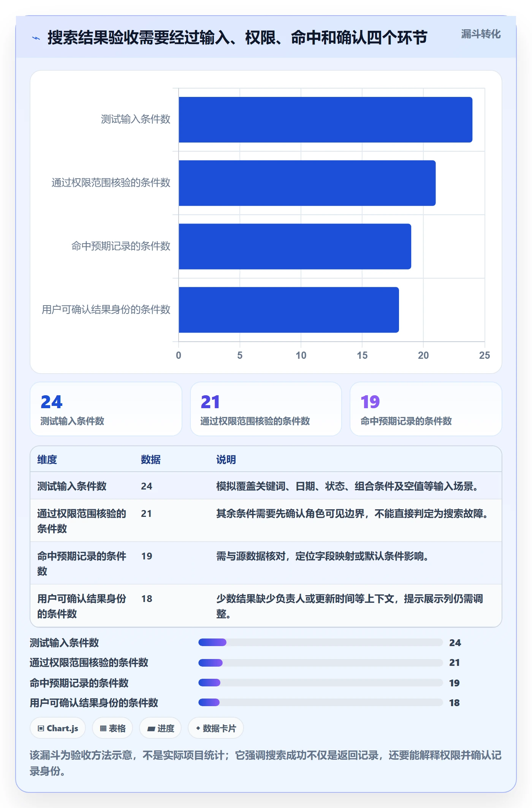The width and height of the screenshot is (532, 808).
Task: Click the table data cell 24
Action: [x=147, y=486]
